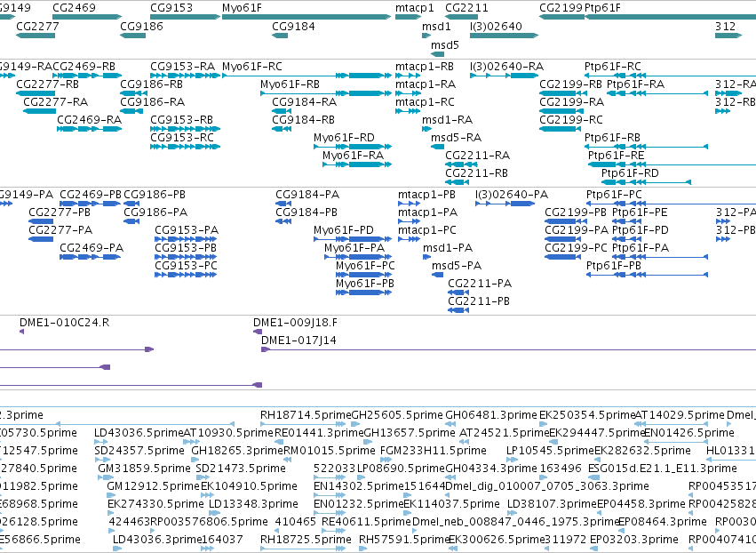Click the CG2469 gene label
Viewport: 756px width, 553px height.
tap(74, 8)
